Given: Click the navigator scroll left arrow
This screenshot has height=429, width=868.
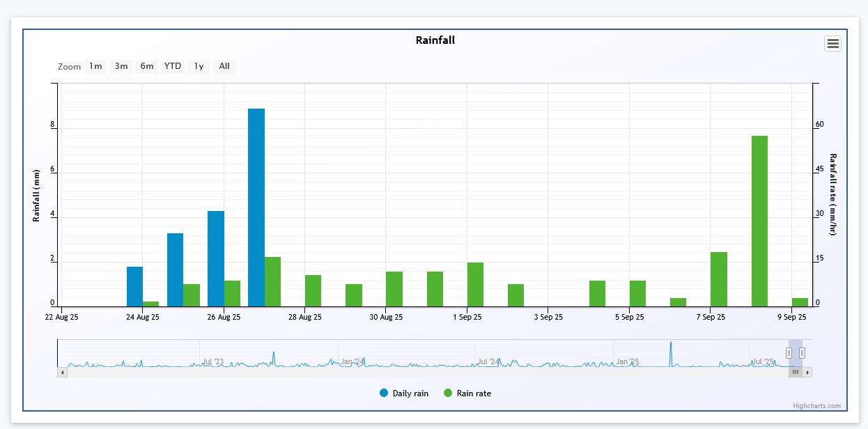Looking at the screenshot, I should pos(63,373).
